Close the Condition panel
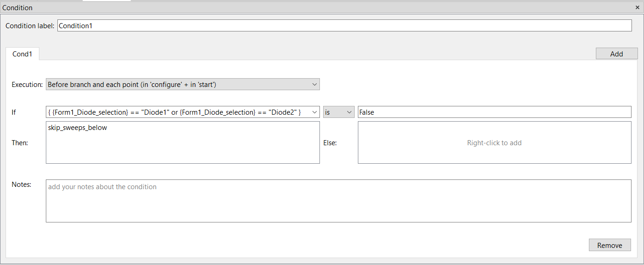Image resolution: width=644 pixels, height=265 pixels. tap(637, 7)
